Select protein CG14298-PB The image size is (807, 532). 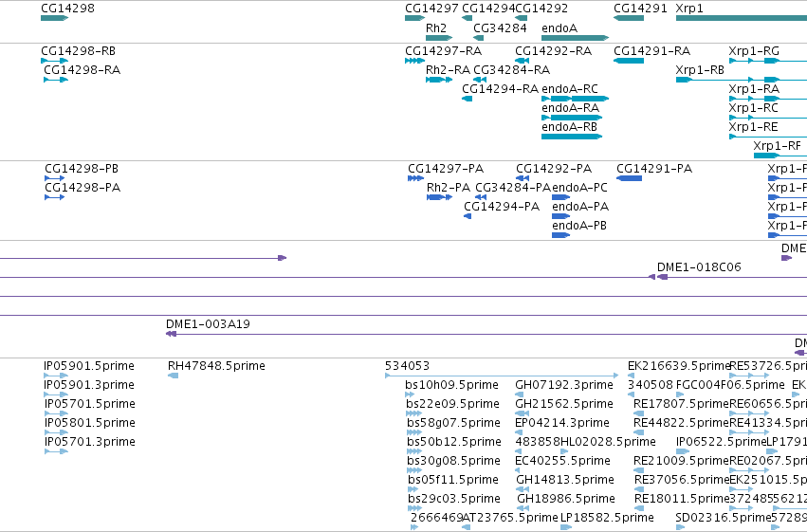(x=55, y=178)
